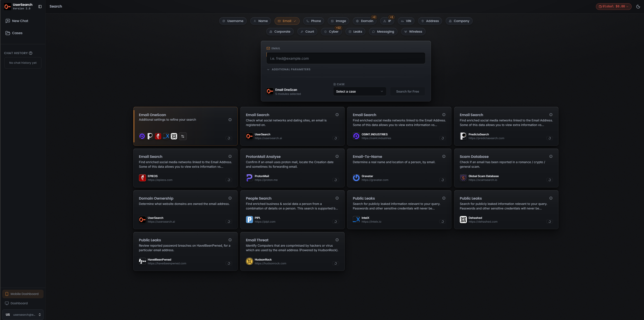Screen dimensions: 644x320
Task: Click the PIPL logo icon
Action: (249, 220)
